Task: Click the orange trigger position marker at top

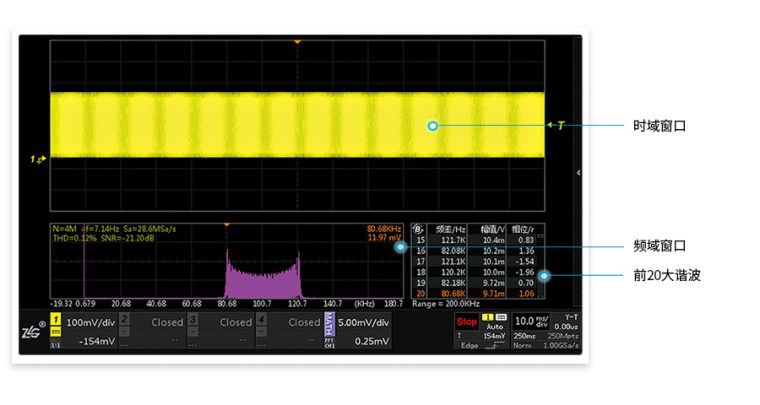Action: (x=297, y=42)
